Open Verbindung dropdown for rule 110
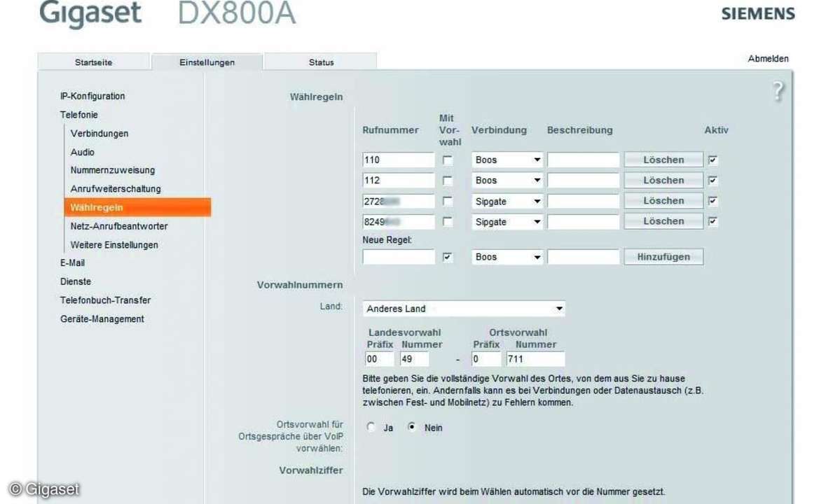This screenshot has width=840, height=504. tap(507, 160)
